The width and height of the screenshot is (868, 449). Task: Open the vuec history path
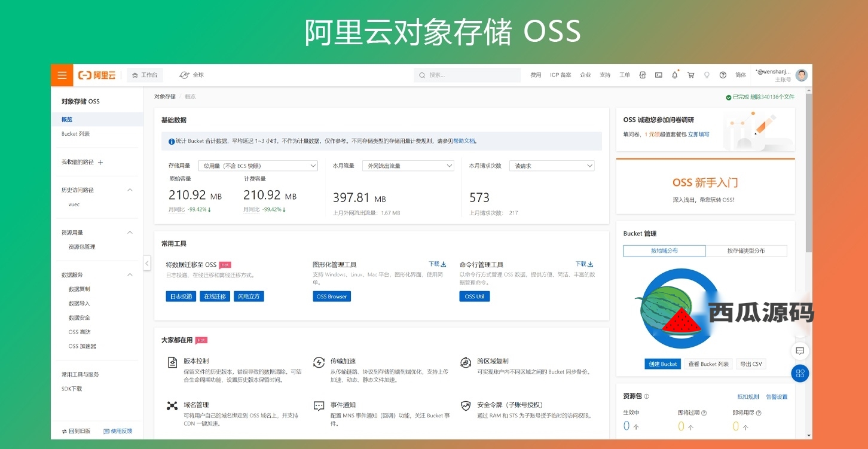74,204
